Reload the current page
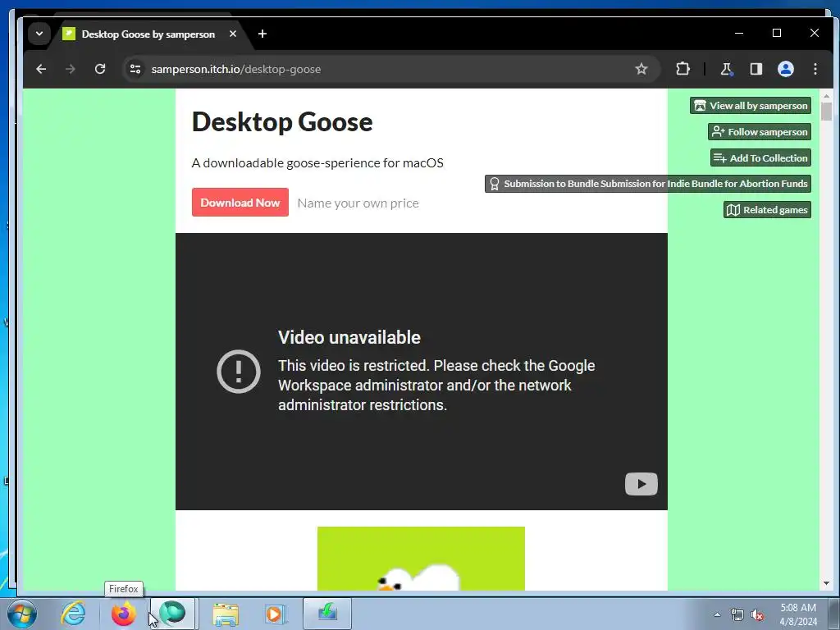This screenshot has height=630, width=840. (x=100, y=69)
